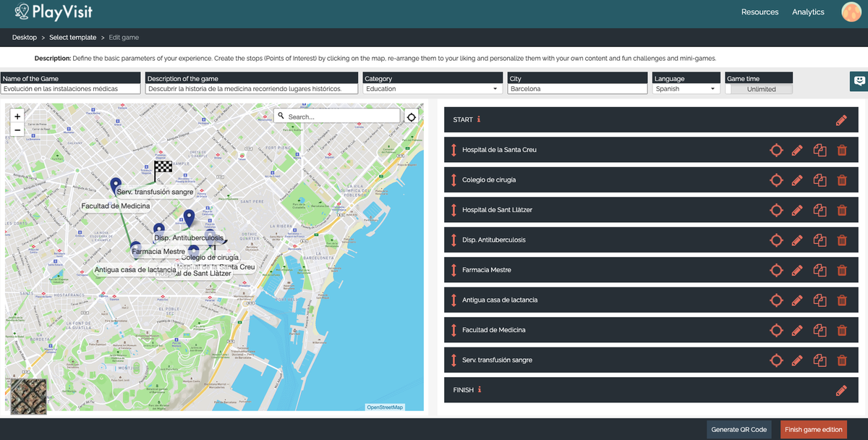Locate Disp. Antituberculosis on map
868x440 pixels.
pos(776,240)
